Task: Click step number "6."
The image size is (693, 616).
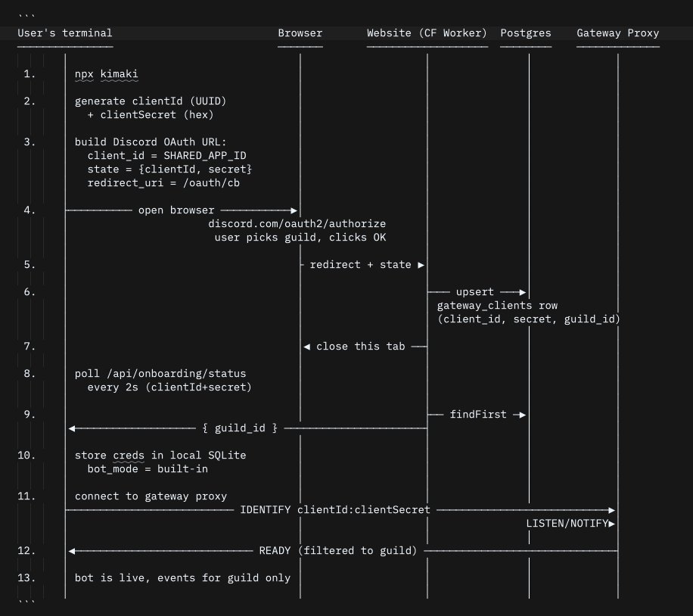Action: tap(30, 292)
